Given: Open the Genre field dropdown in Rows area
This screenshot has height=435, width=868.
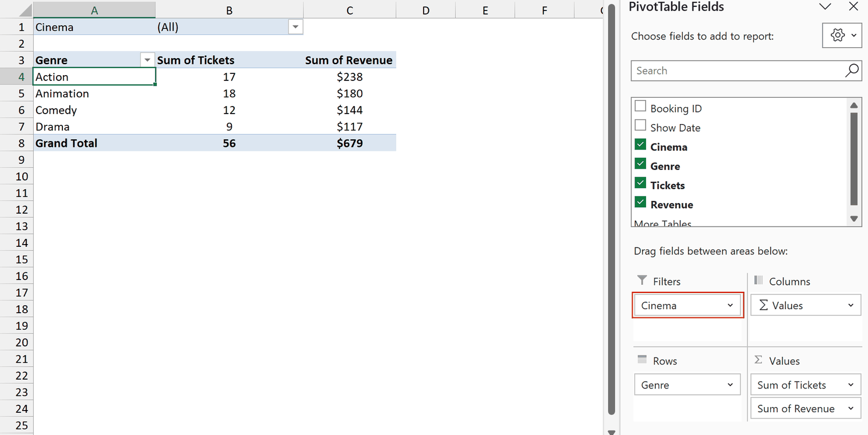Looking at the screenshot, I should [x=730, y=385].
